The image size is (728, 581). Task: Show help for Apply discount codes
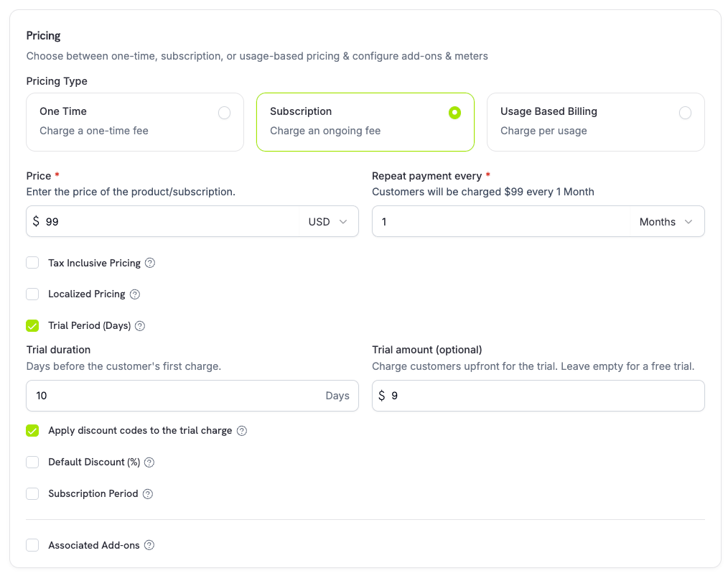[x=241, y=431]
